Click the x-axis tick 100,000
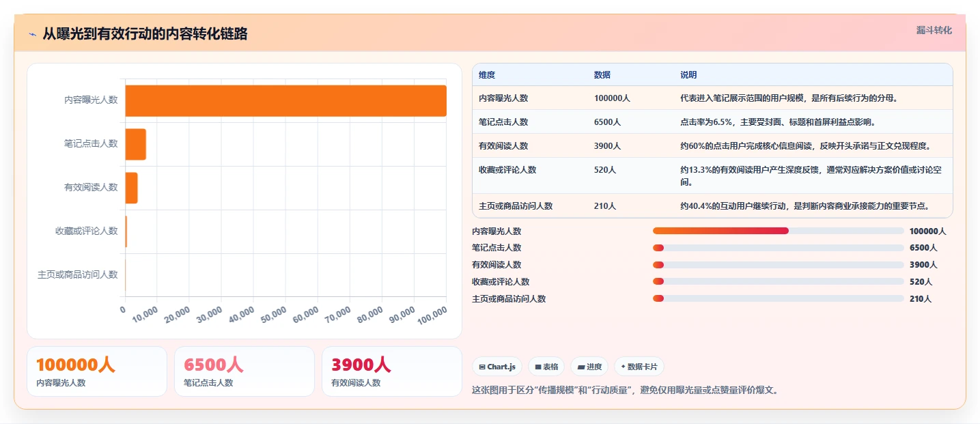The width and height of the screenshot is (980, 424). point(431,315)
